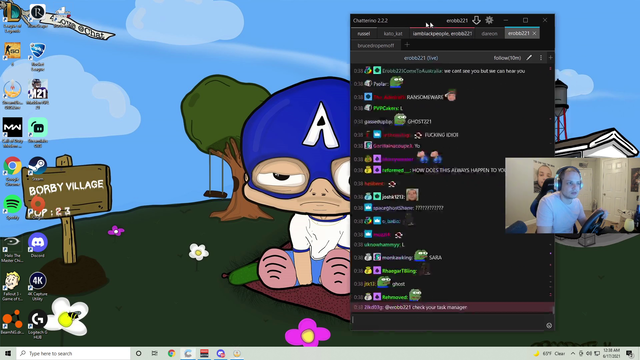
Task: Open the Windows Start menu
Action: [8, 353]
